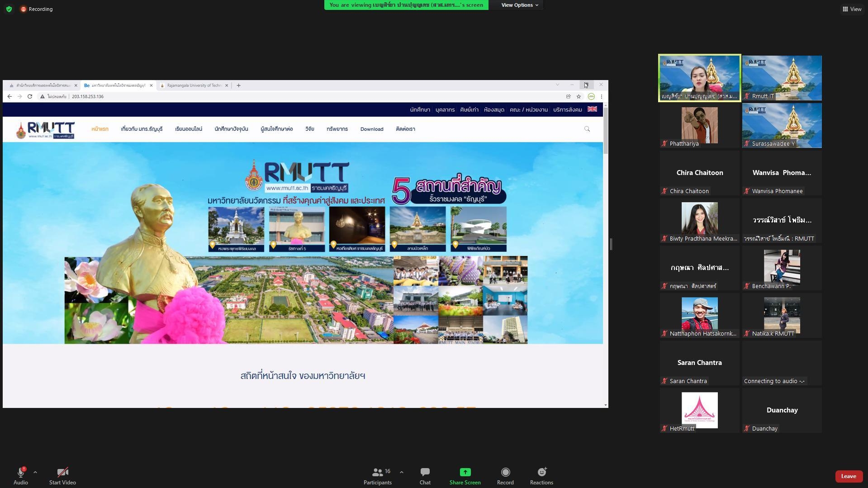Click the not-secure warning icon in address bar
The width and height of the screenshot is (868, 488).
click(42, 96)
